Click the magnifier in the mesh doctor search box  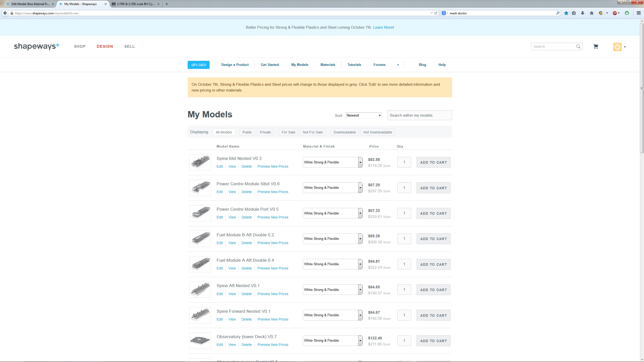coord(558,13)
